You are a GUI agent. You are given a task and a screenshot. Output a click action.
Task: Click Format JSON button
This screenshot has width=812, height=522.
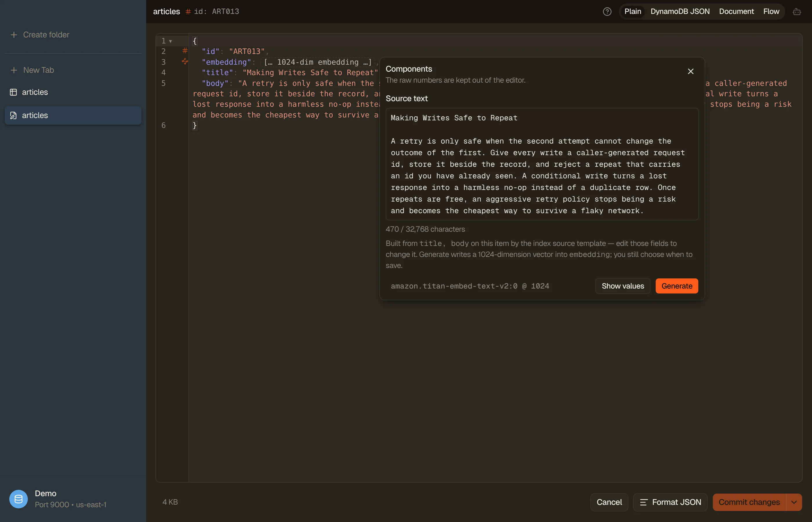tap(670, 502)
